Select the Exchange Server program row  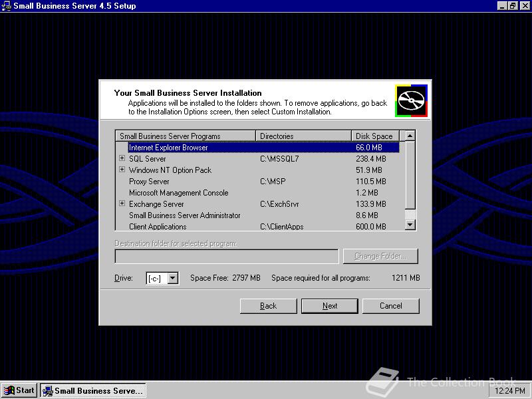click(257, 204)
